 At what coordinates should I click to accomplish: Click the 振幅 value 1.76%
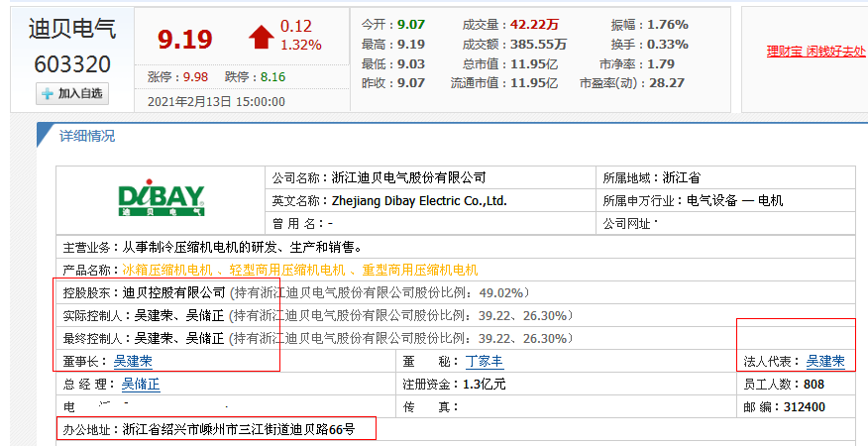tap(668, 25)
